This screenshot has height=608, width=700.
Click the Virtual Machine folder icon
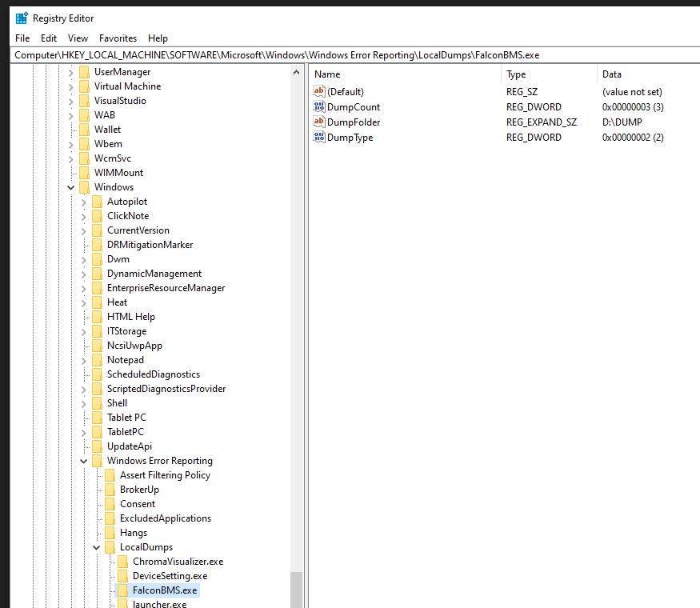pos(84,86)
